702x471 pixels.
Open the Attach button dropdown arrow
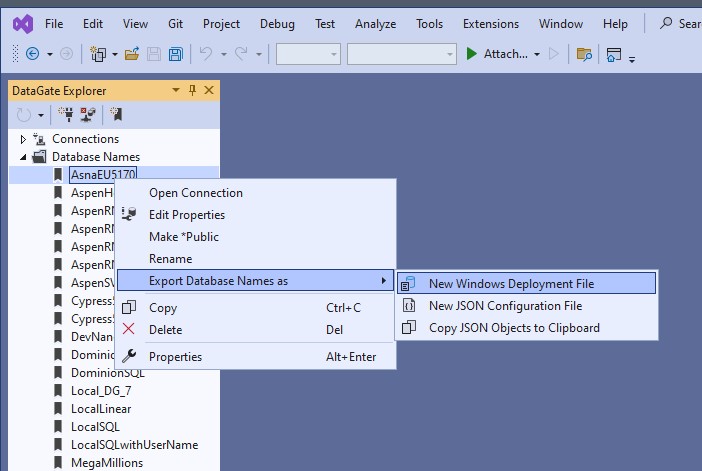click(537, 54)
